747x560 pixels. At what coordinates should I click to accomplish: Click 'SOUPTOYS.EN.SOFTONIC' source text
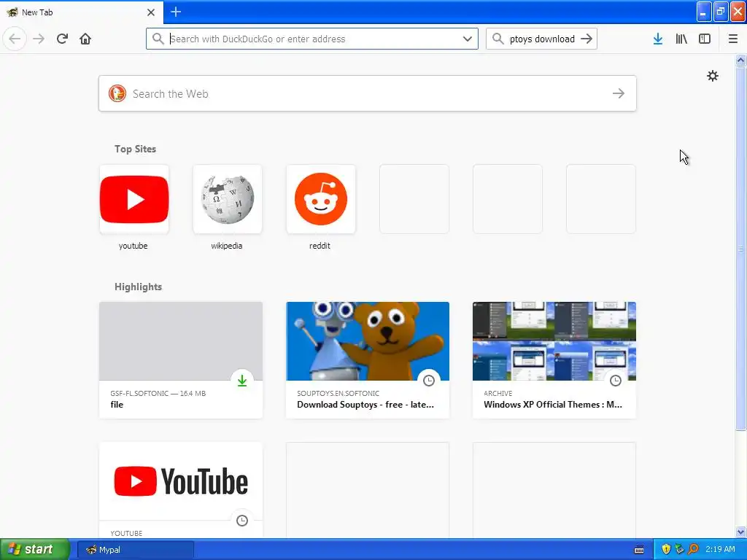pyautogui.click(x=338, y=393)
